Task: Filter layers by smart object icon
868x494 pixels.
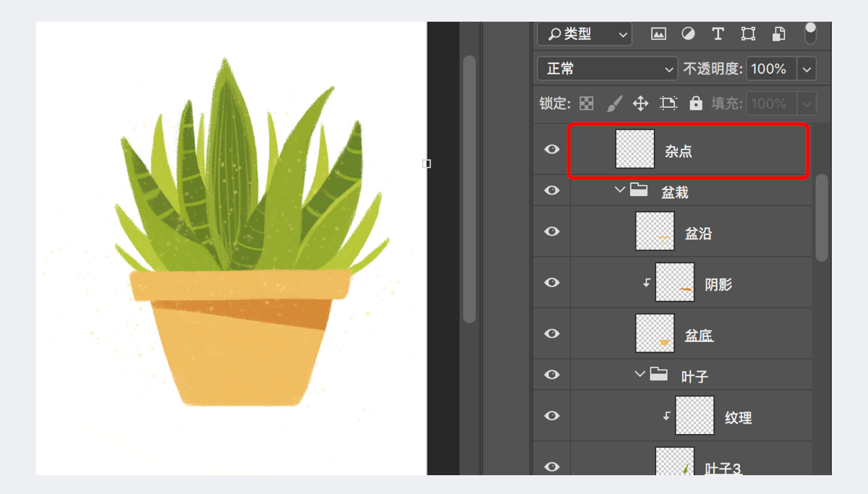Action: [778, 34]
